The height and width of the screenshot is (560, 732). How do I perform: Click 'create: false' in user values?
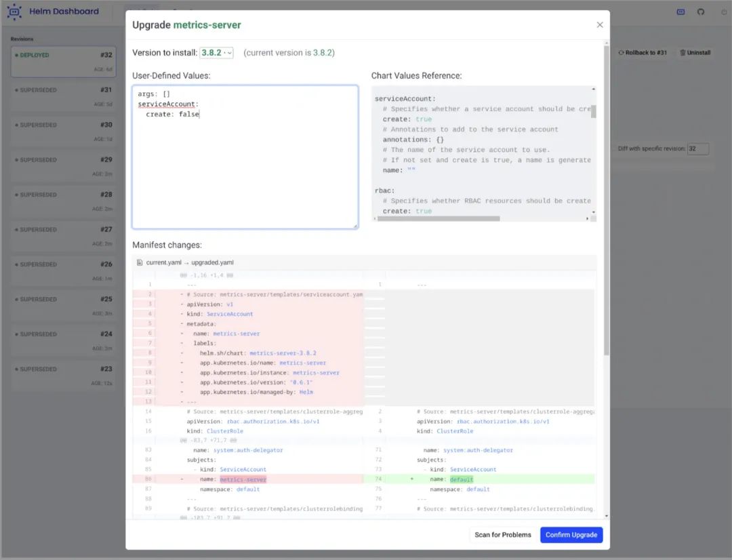[173, 114]
